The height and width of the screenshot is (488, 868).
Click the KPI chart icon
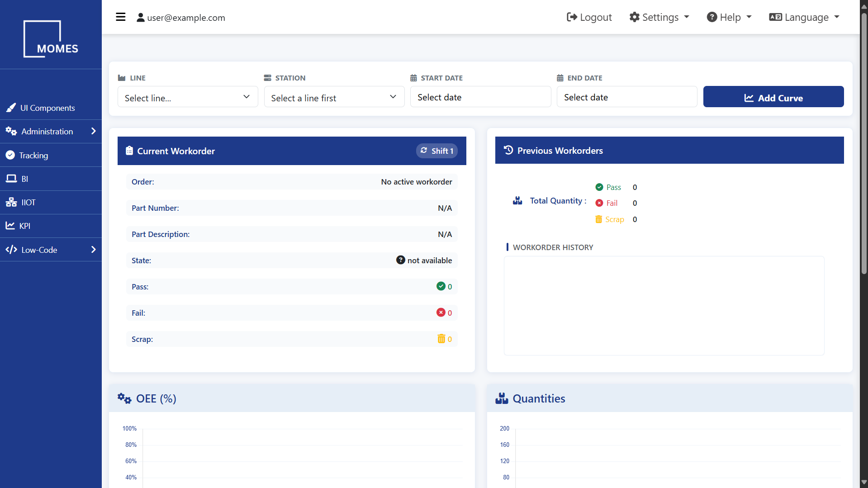pos(10,226)
